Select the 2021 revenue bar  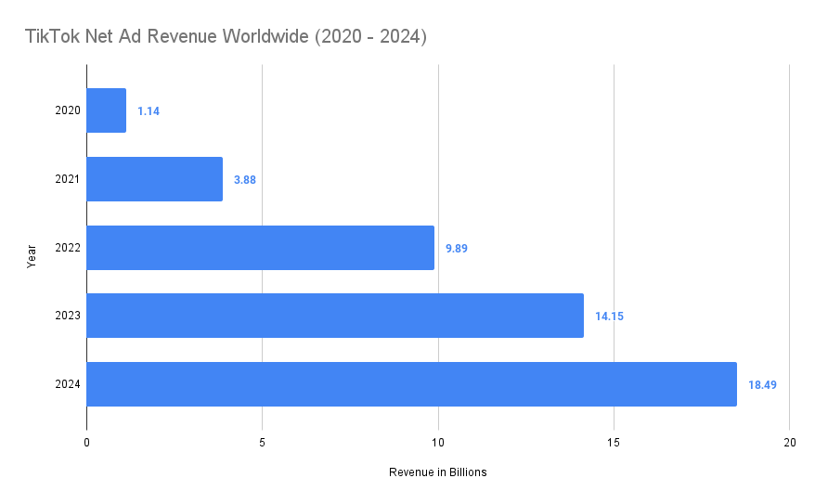[154, 179]
